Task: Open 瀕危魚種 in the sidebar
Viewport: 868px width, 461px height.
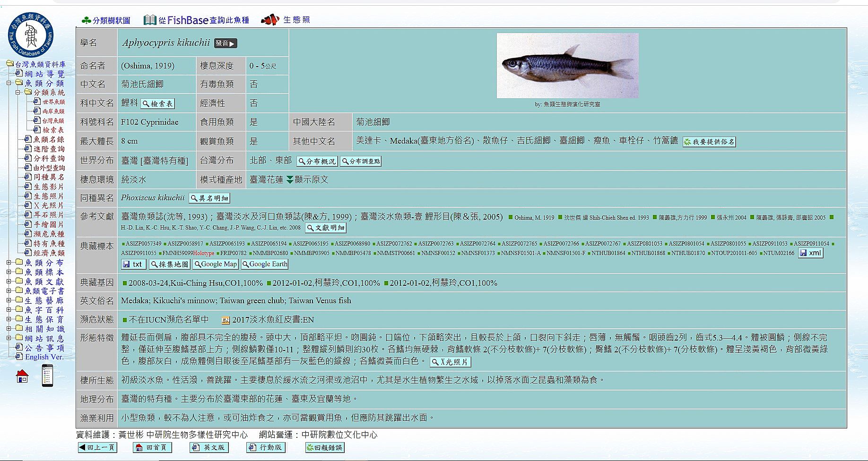Action: (48, 234)
